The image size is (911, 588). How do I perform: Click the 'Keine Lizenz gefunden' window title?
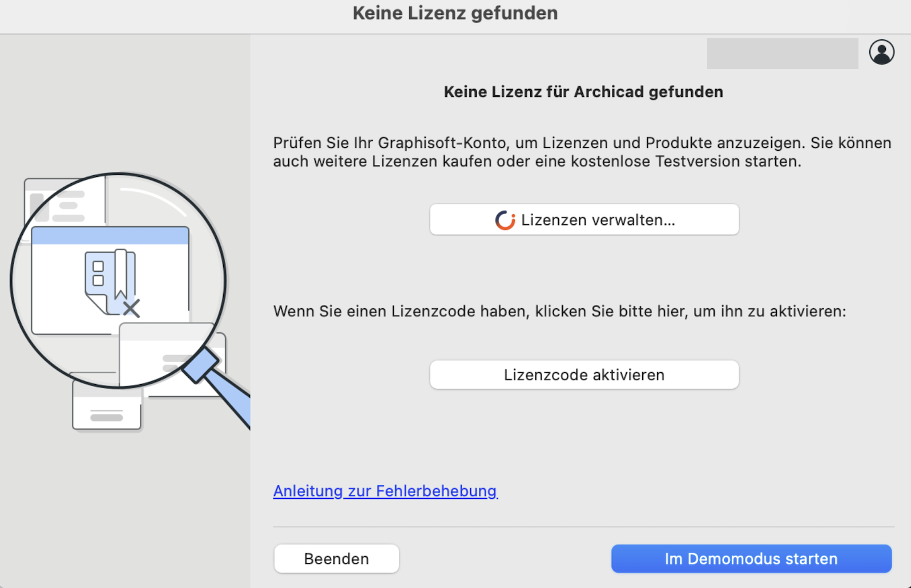(x=455, y=13)
